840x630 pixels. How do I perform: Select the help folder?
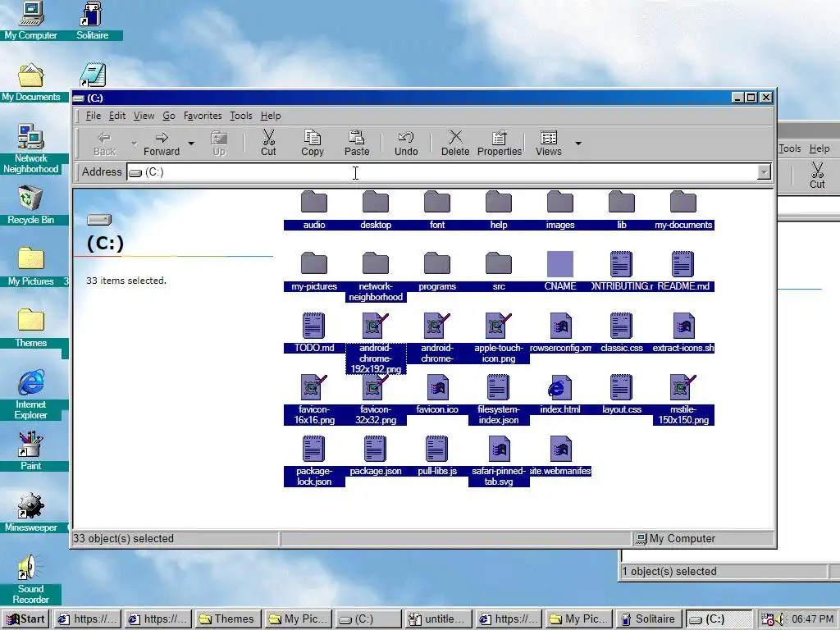(x=499, y=209)
